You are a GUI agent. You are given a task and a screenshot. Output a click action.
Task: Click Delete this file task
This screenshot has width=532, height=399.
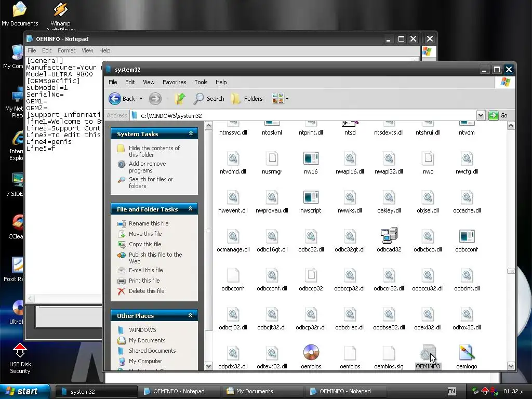146,291
